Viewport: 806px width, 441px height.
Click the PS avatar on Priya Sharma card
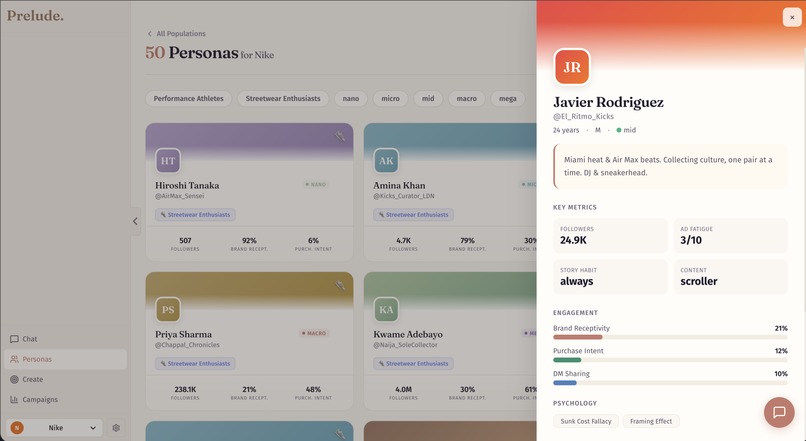click(168, 310)
